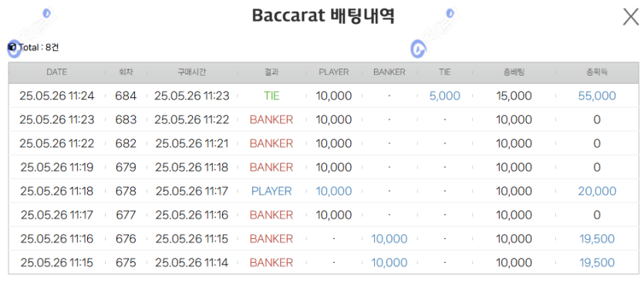Screen dimensions: 644x286
Task: Click the 55,000 winnings amount
Action: click(x=597, y=96)
